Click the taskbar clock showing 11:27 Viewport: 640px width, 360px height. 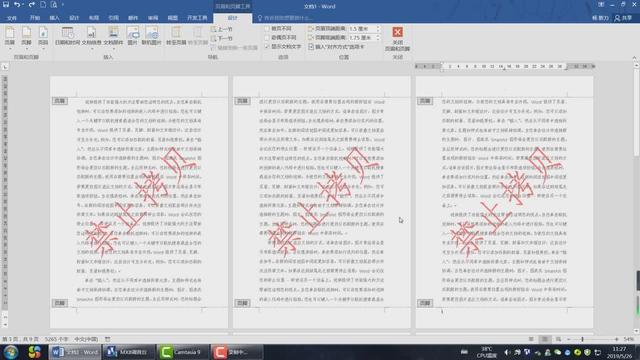tap(620, 352)
